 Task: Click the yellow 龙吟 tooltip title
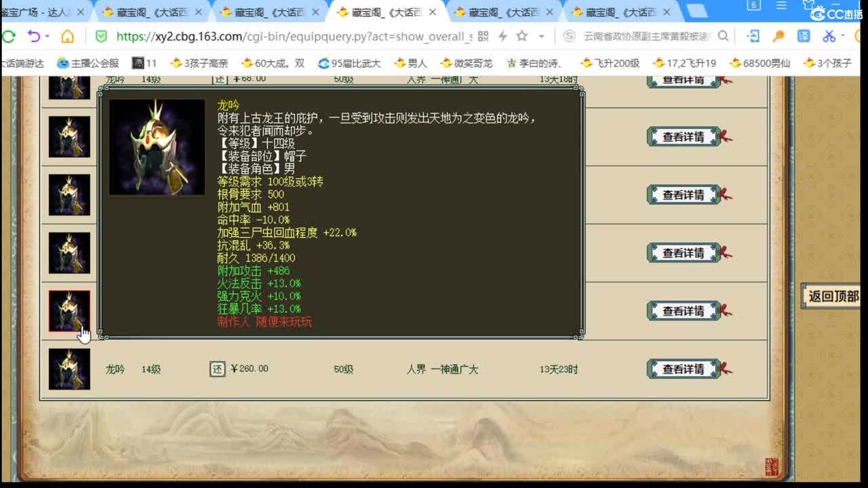(x=229, y=105)
